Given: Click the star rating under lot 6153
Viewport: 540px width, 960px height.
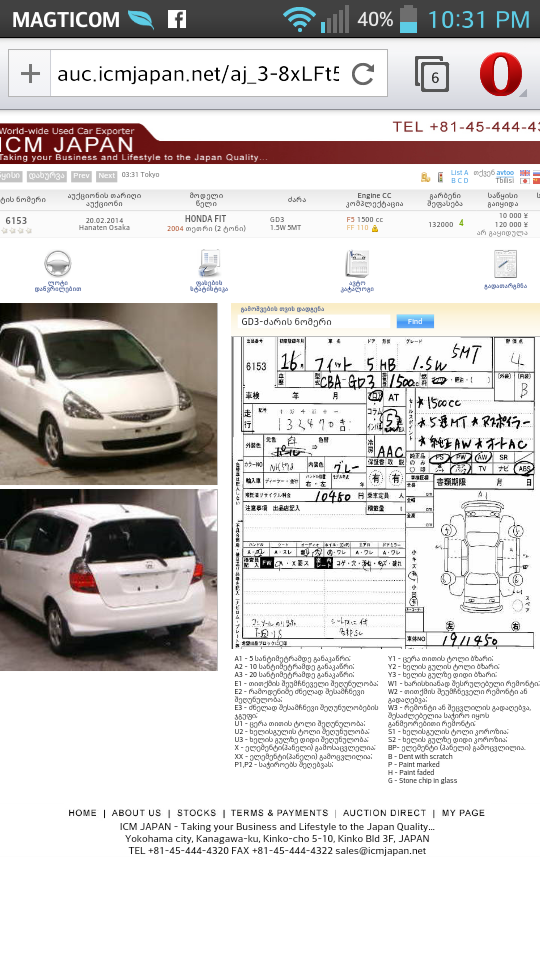Looking at the screenshot, I should tap(16, 231).
